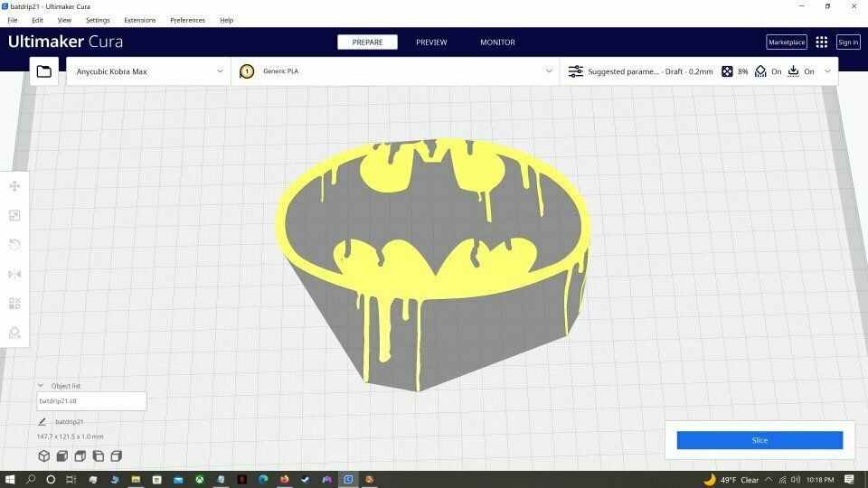The height and width of the screenshot is (488, 868).
Task: Open Per Model Settings tool
Action: point(15,304)
